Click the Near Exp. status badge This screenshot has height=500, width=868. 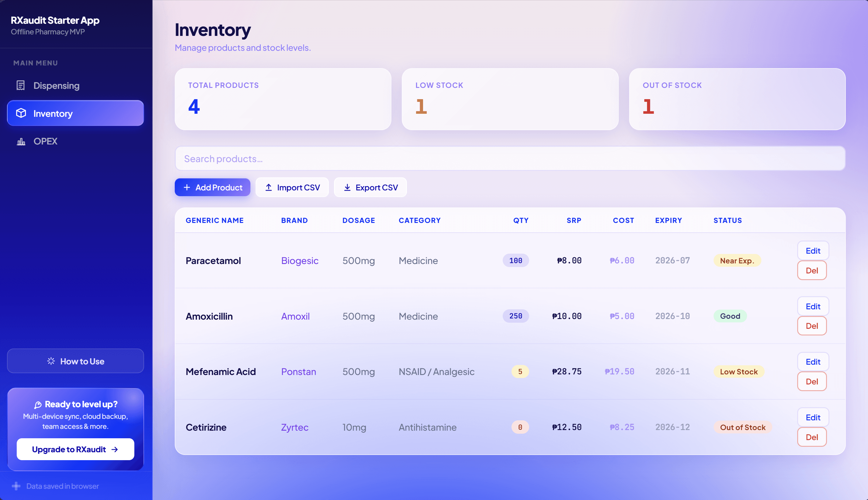pos(737,261)
